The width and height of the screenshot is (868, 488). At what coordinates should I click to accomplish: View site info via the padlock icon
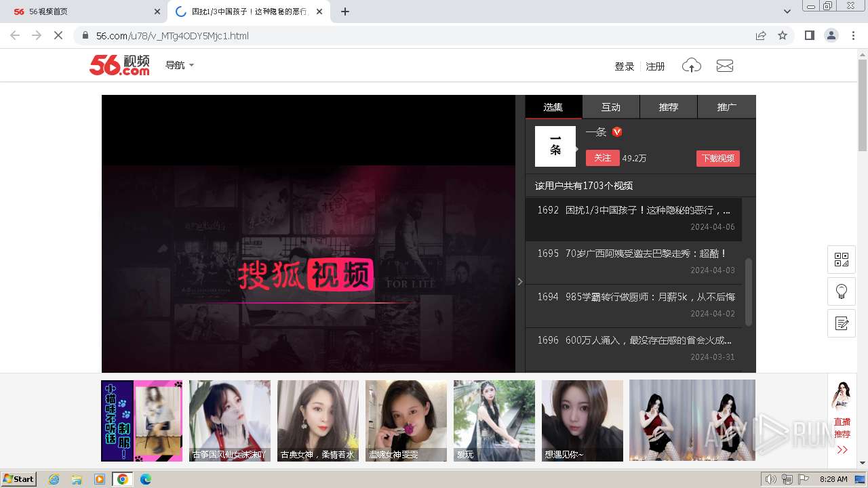pyautogui.click(x=85, y=35)
